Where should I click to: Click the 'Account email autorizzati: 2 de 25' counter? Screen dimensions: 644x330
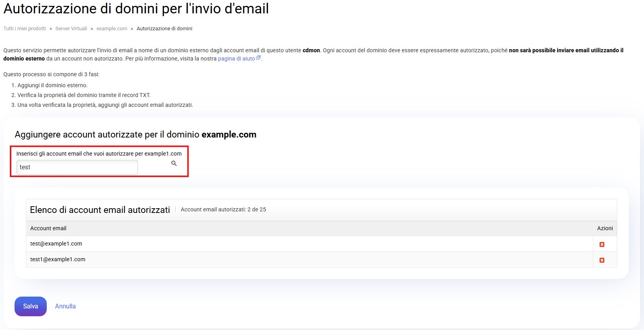(x=223, y=209)
